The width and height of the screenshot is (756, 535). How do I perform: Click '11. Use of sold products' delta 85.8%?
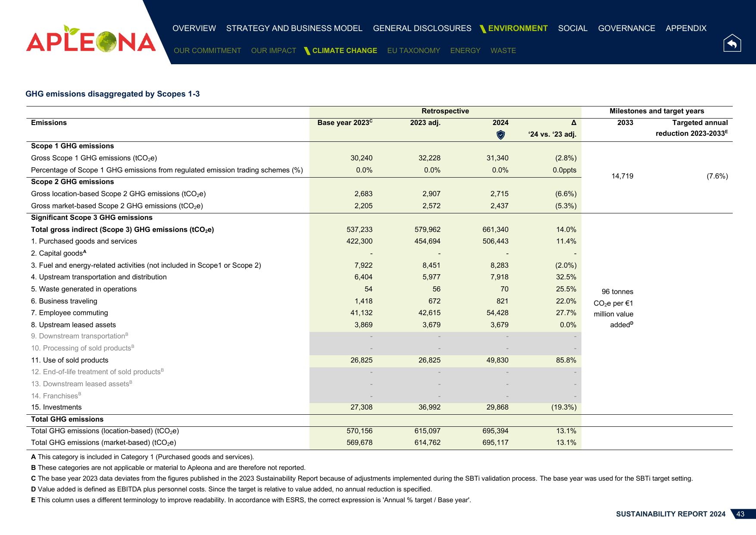click(x=566, y=360)
